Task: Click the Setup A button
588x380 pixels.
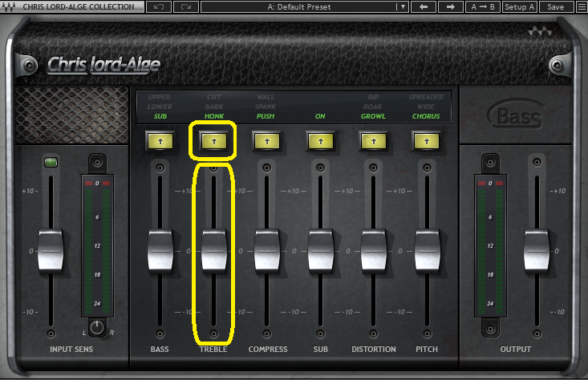Action: tap(520, 7)
